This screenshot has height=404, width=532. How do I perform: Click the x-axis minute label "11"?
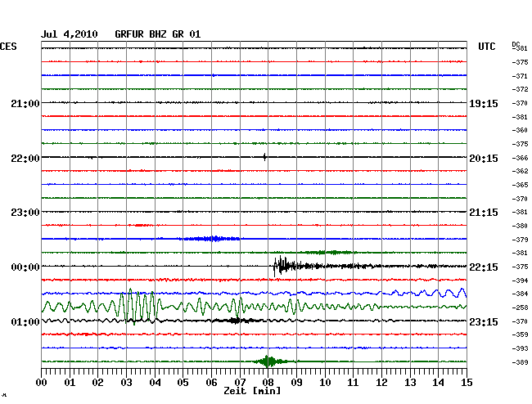[353, 383]
